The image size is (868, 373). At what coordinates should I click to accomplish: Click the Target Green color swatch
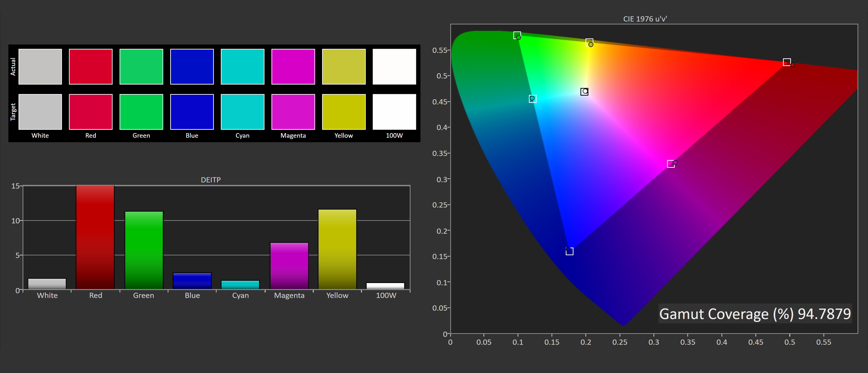pos(141,111)
